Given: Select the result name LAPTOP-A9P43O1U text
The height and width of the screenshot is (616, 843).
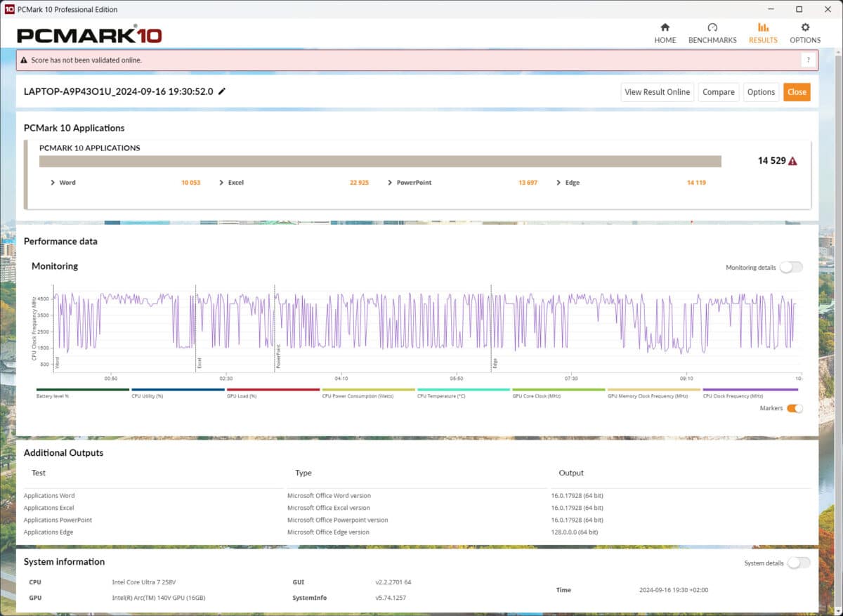Looking at the screenshot, I should (118, 91).
